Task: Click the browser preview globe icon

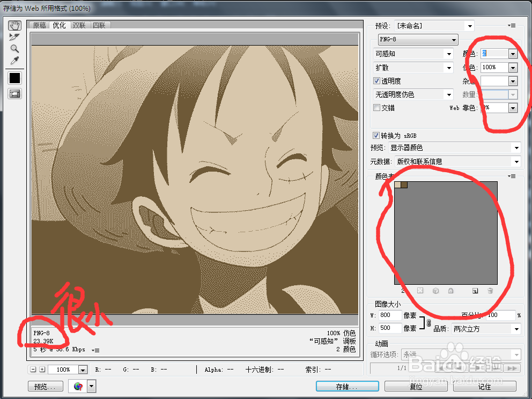Action: (78, 386)
